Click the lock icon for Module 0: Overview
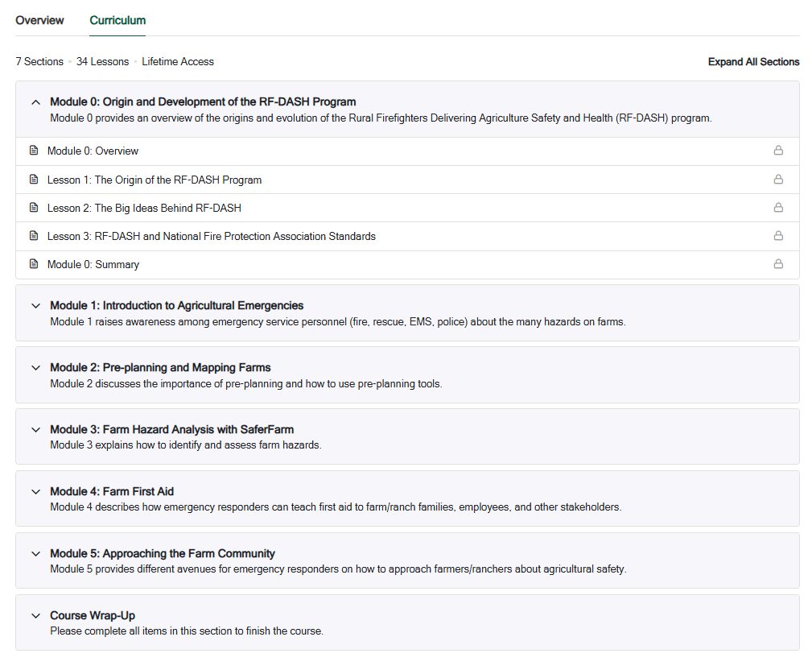 (777, 151)
